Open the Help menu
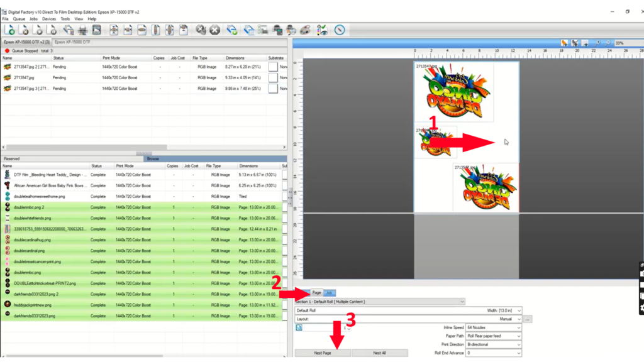 click(x=92, y=19)
